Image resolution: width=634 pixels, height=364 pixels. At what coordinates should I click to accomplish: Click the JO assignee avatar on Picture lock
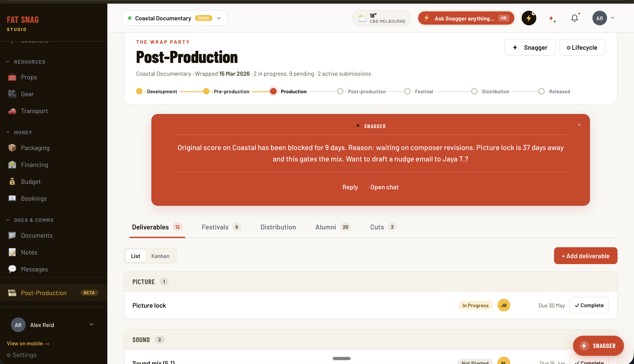pos(504,305)
